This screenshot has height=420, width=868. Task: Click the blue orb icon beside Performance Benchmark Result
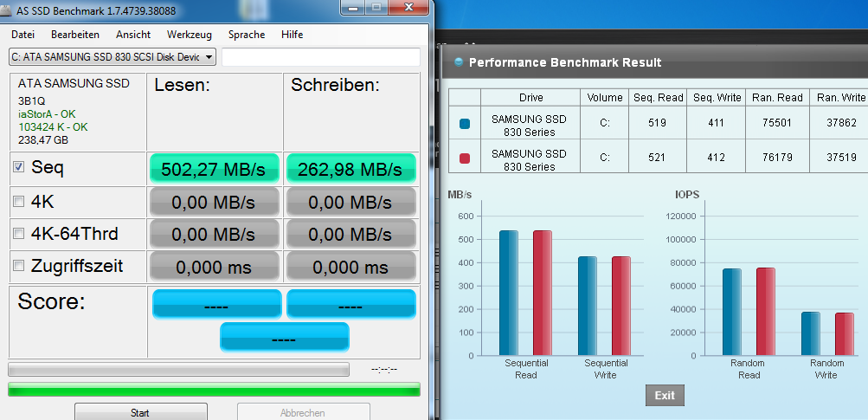pos(459,61)
